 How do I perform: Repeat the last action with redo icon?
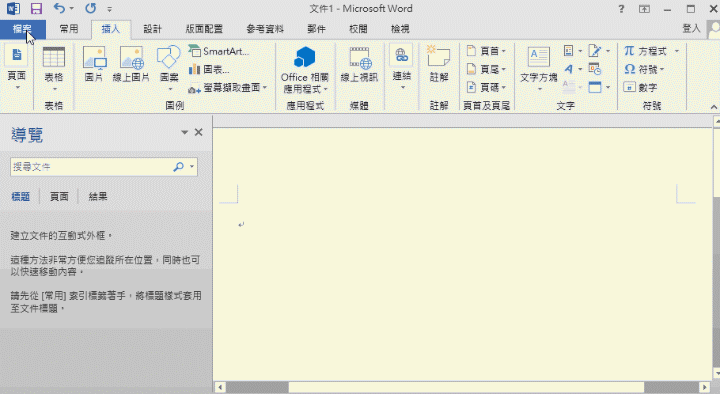tap(91, 8)
